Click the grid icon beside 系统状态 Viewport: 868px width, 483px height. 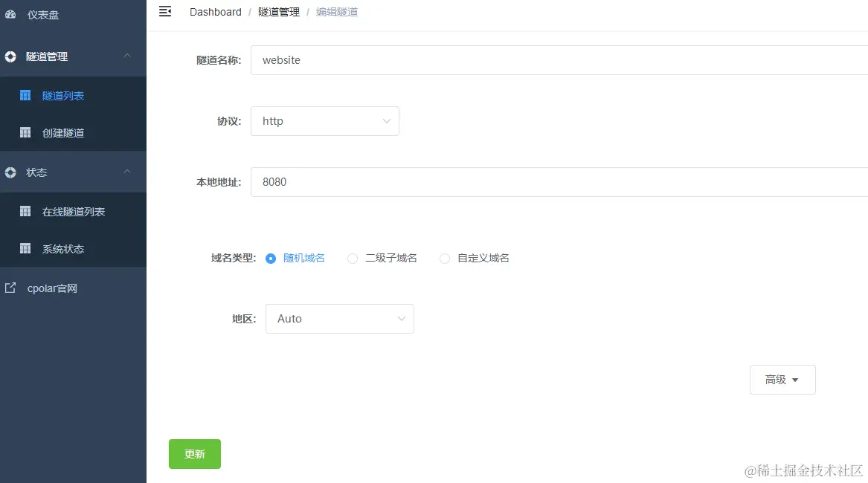click(x=25, y=248)
